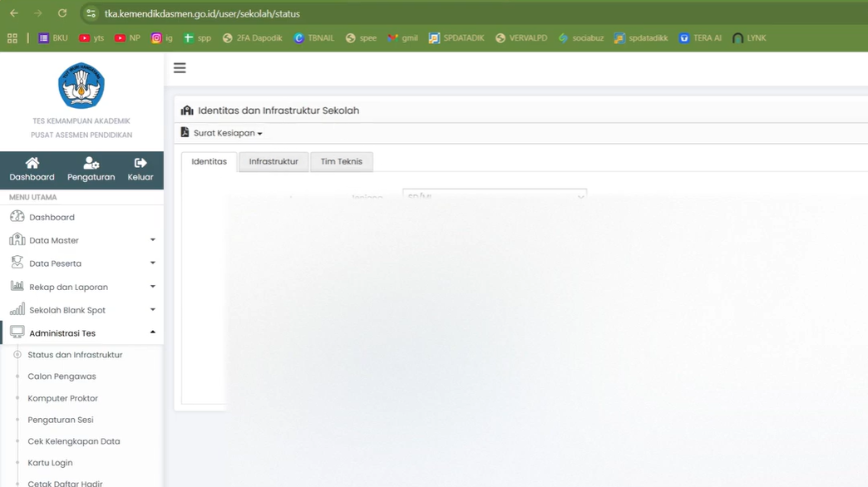The height and width of the screenshot is (487, 868).
Task: Open the Tim Teknis tab
Action: click(341, 161)
